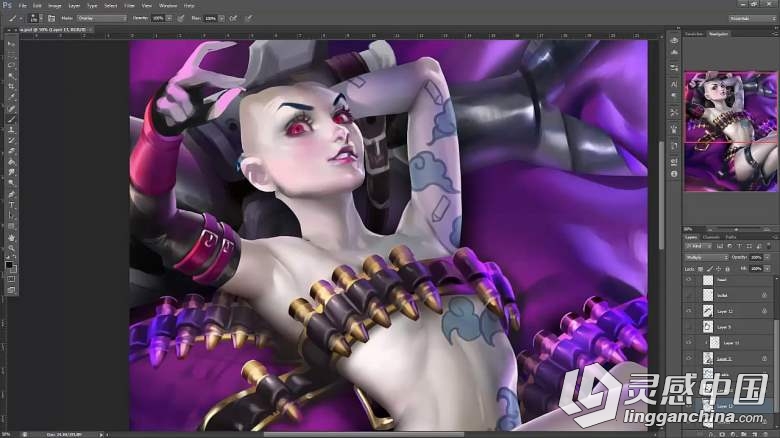Show the bullet layer
The image size is (780, 438).
tap(689, 296)
